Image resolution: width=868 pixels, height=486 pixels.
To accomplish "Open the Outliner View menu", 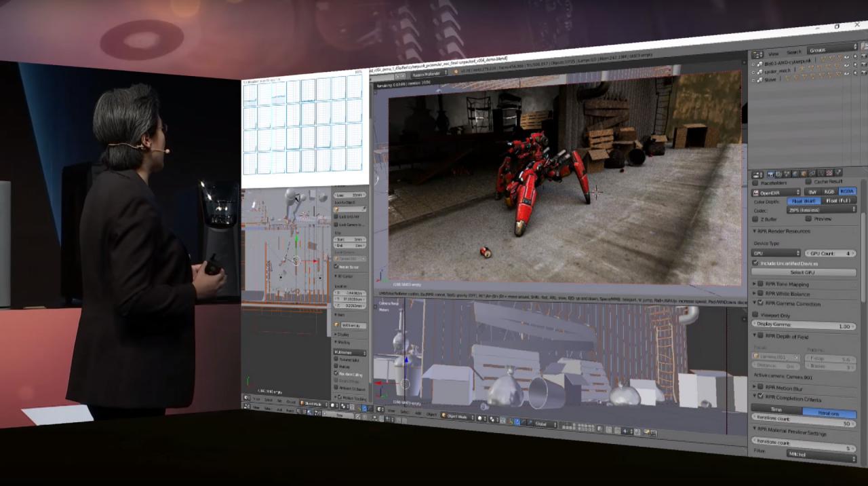I will pos(774,54).
